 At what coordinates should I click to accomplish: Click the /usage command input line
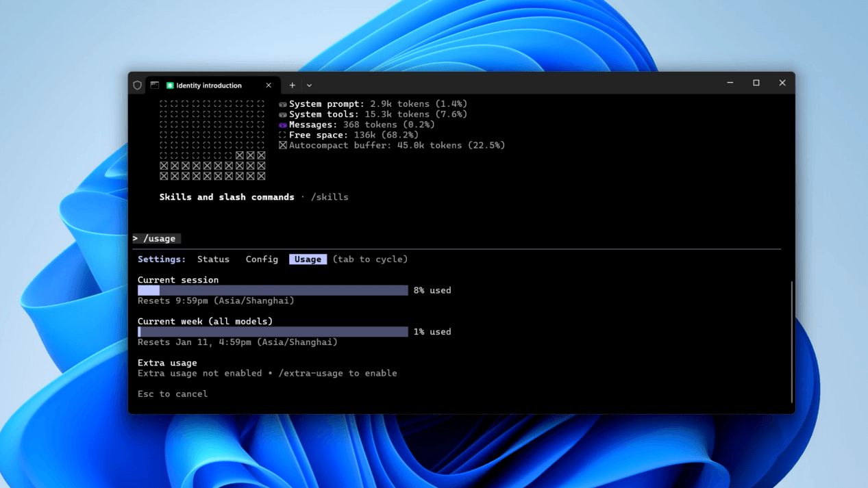coord(159,239)
